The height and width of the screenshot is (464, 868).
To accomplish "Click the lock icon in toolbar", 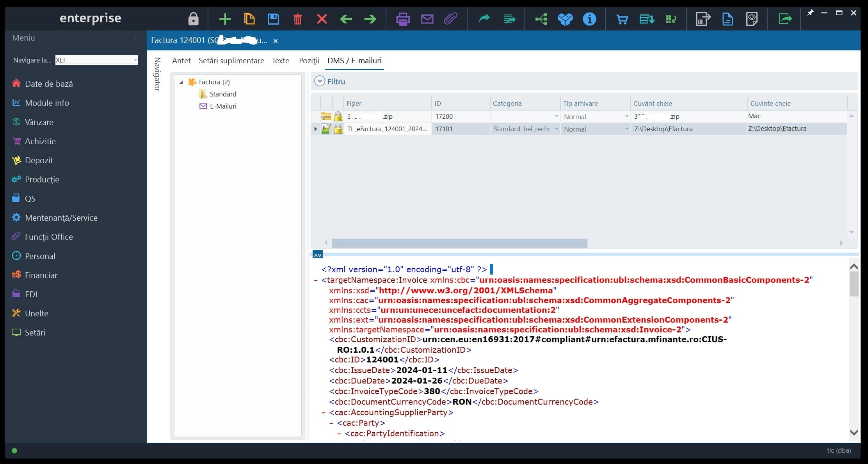I will 193,18.
